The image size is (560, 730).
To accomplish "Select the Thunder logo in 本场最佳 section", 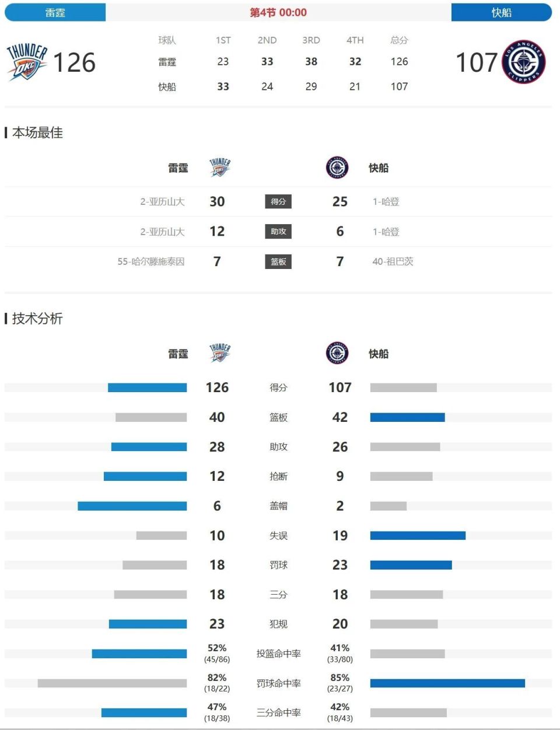I will [x=220, y=168].
